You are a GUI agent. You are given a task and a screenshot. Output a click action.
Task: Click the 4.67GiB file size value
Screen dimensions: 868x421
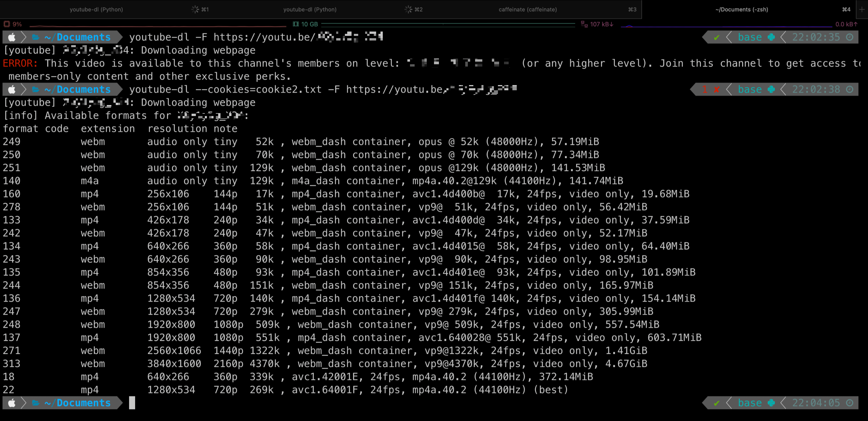[626, 364]
